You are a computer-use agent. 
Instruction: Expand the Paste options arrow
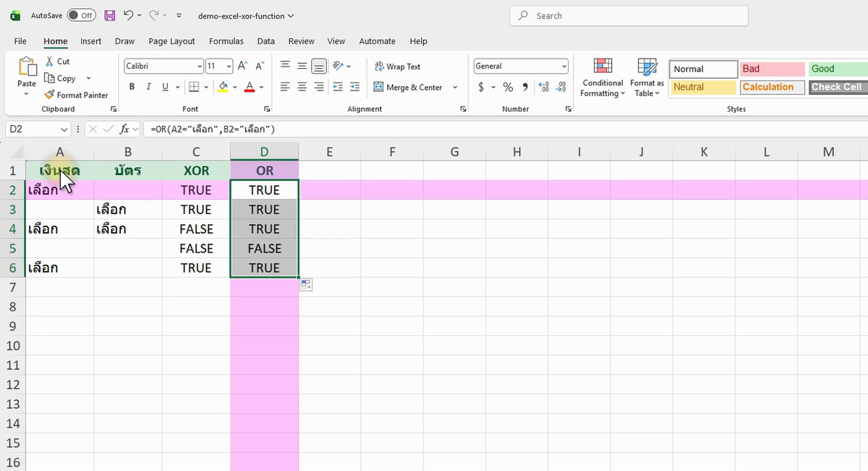pos(27,94)
